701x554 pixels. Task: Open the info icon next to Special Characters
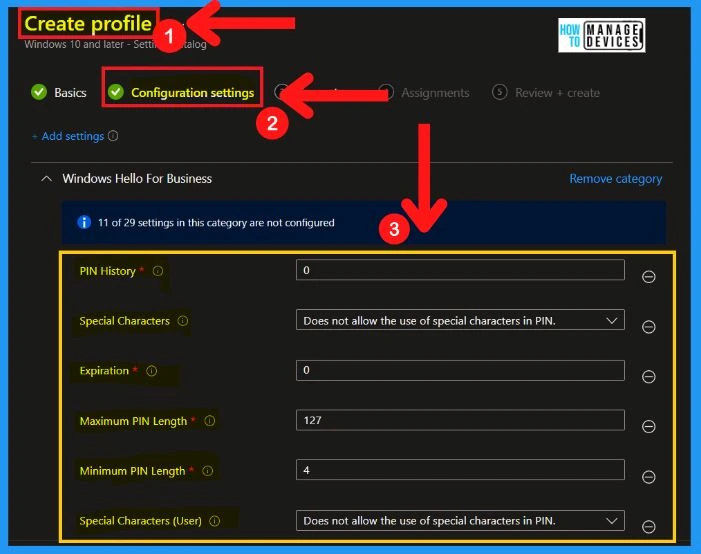coord(183,321)
